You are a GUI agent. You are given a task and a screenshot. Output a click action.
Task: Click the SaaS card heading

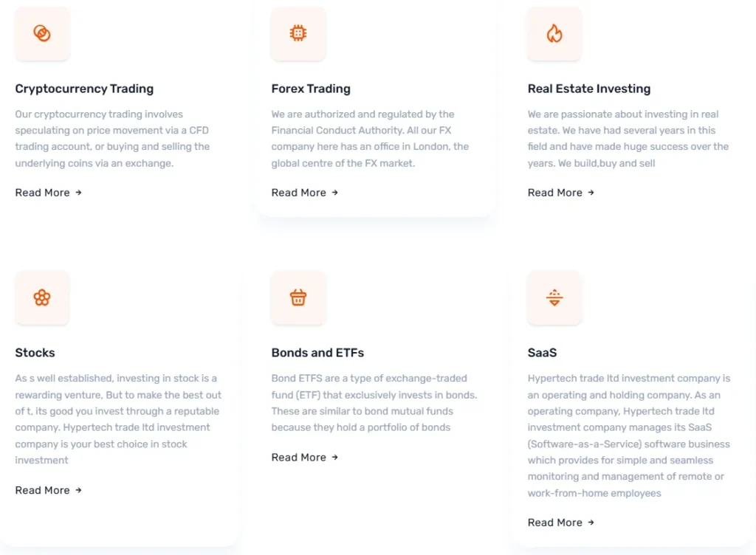(542, 353)
